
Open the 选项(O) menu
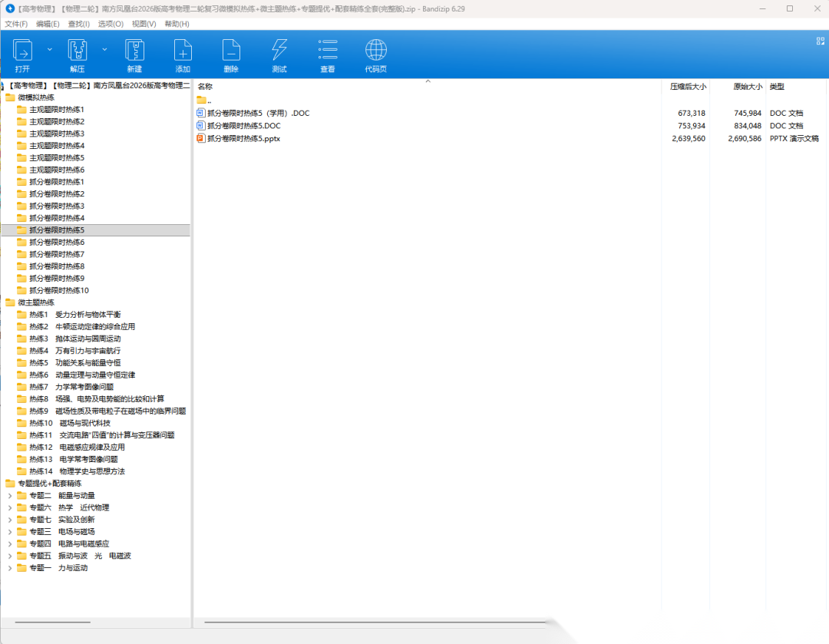[x=111, y=24]
